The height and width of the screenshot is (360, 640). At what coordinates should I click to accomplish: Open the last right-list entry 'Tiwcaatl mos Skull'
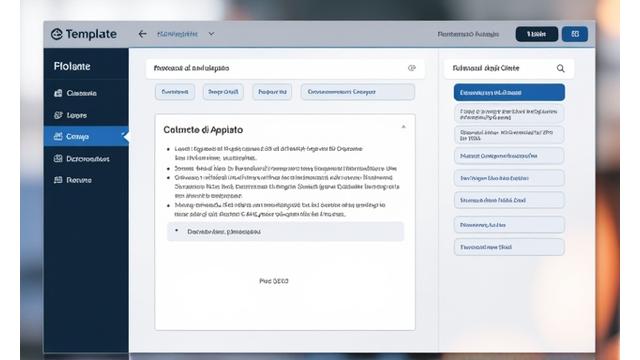click(509, 247)
